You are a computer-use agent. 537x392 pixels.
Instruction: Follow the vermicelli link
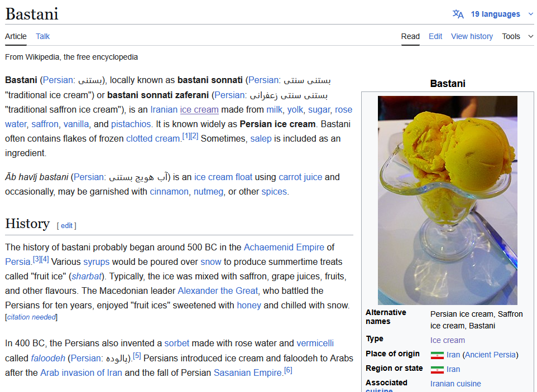pos(315,343)
